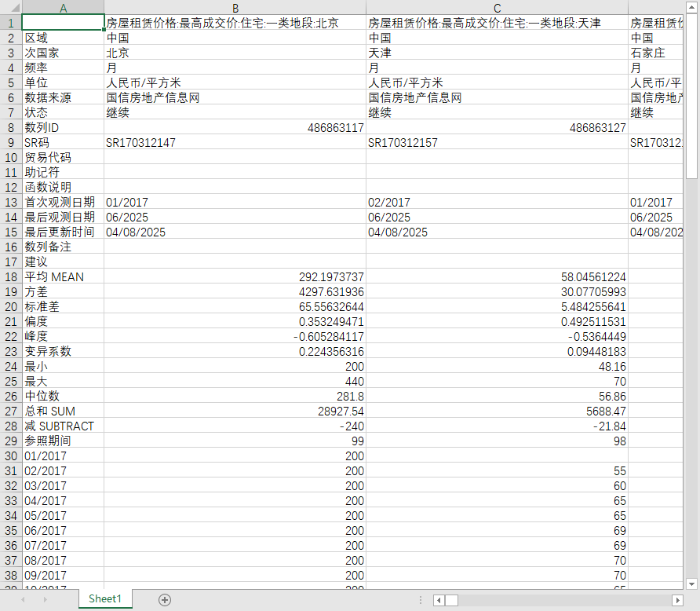Click standard deviation 5.484255641
The height and width of the screenshot is (611, 700).
coord(497,307)
